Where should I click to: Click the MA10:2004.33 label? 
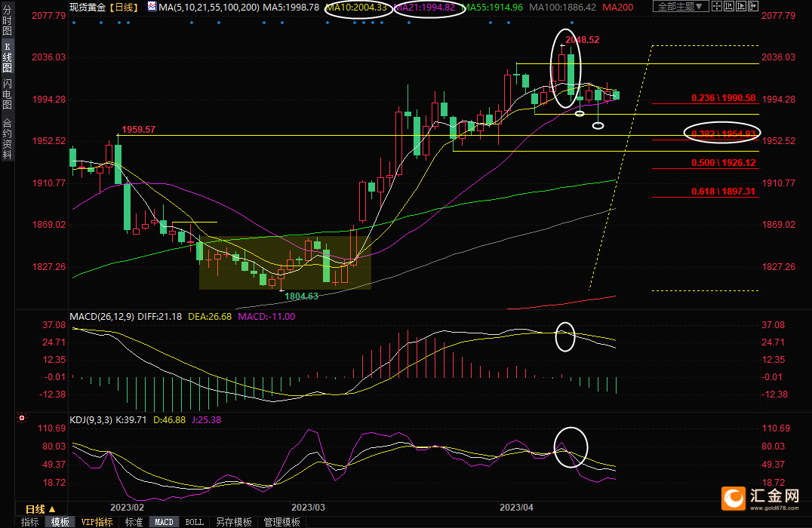[x=357, y=8]
